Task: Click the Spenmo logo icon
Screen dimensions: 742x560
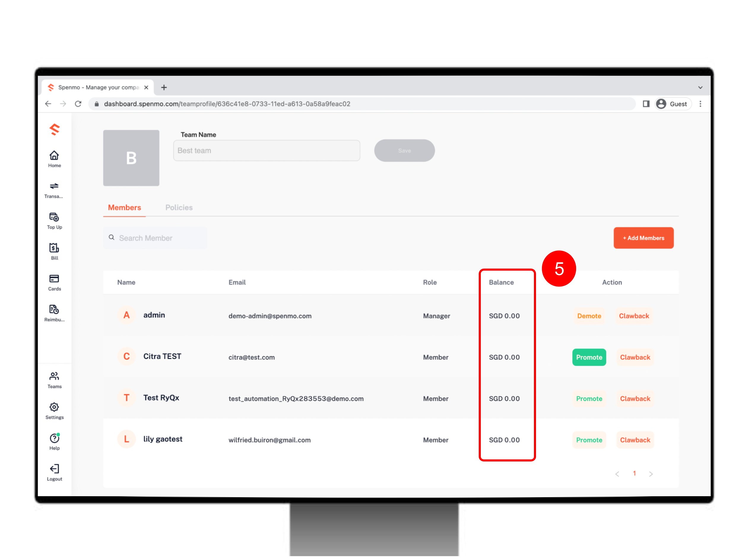Action: pyautogui.click(x=54, y=129)
